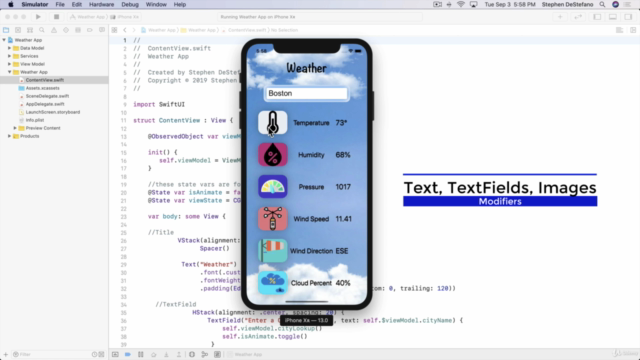The width and height of the screenshot is (640, 360).
Task: Expand the Preview Content folder
Action: [x=15, y=128]
